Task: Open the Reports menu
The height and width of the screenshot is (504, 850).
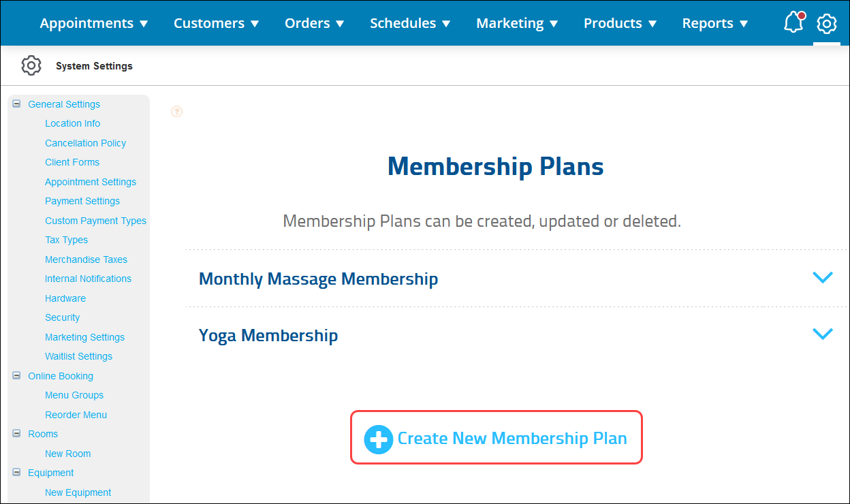Action: (x=714, y=22)
